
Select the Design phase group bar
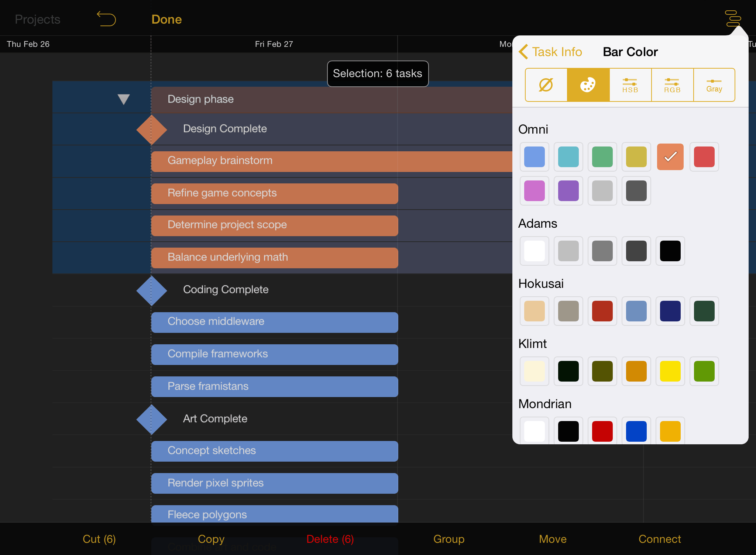[x=332, y=100]
